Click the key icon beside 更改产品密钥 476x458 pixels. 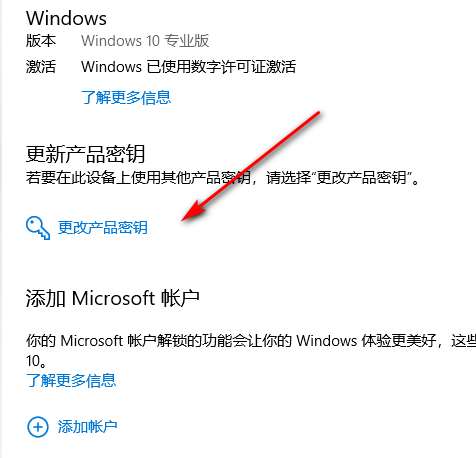coord(38,228)
